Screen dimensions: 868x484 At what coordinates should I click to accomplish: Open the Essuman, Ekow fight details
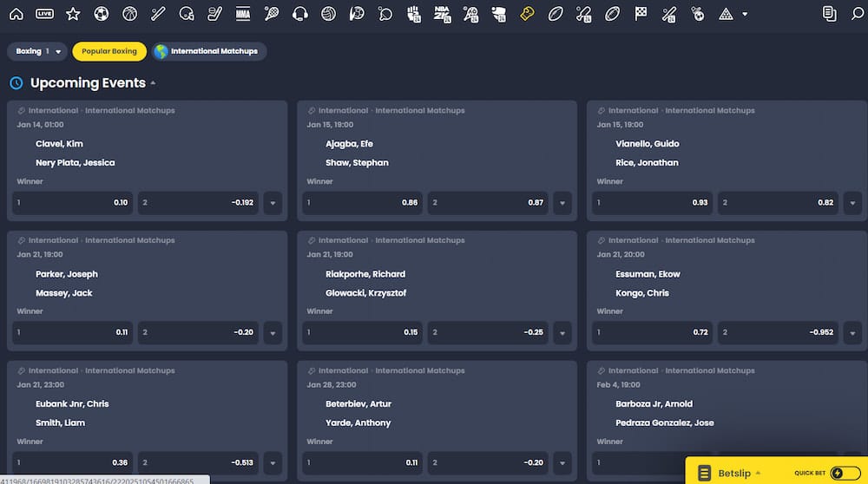(648, 274)
